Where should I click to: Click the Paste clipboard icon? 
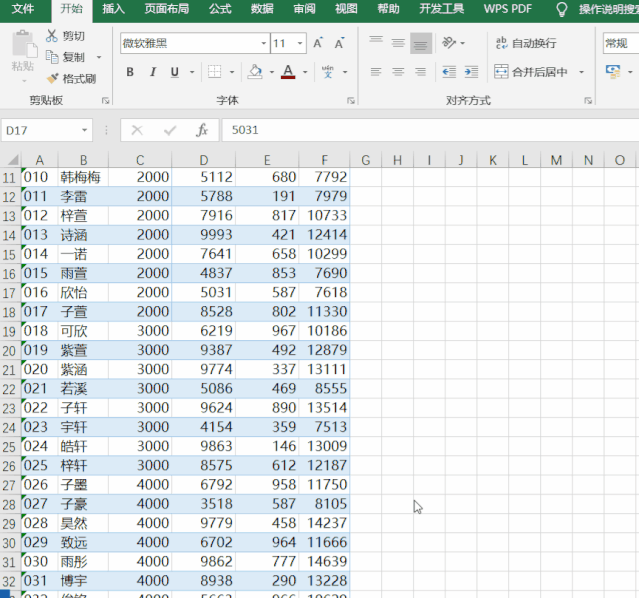point(23,44)
